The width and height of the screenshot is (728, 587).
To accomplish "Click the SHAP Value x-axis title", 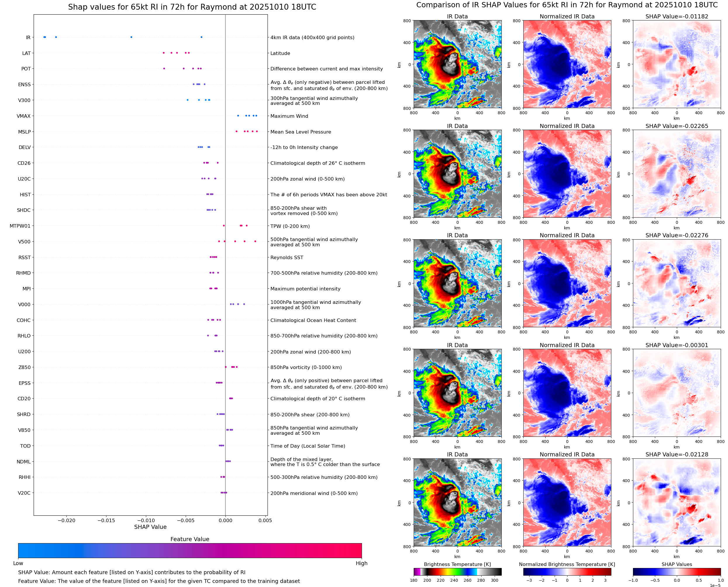I will [x=150, y=527].
